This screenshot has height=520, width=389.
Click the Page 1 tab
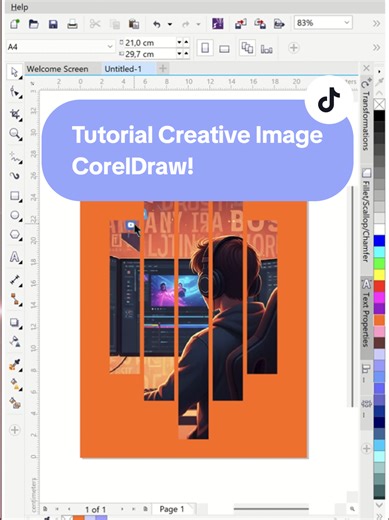172,509
